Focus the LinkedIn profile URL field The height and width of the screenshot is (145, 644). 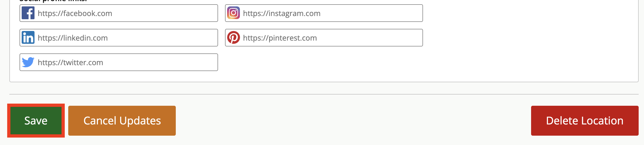point(119,38)
